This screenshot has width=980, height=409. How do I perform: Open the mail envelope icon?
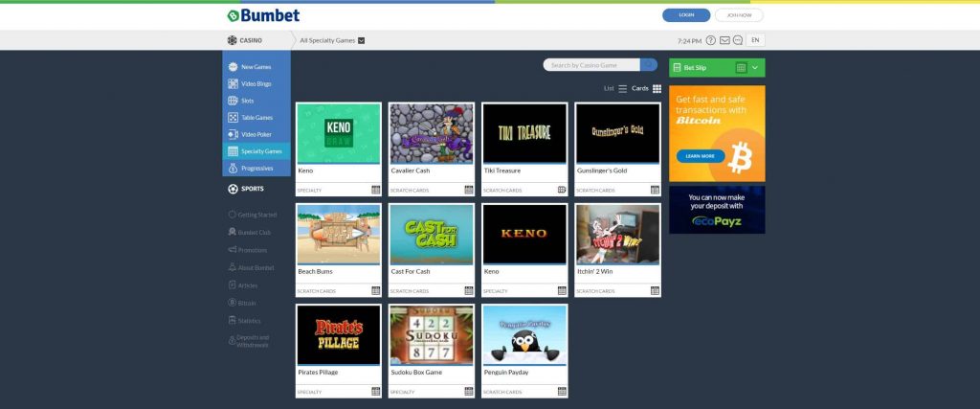724,40
